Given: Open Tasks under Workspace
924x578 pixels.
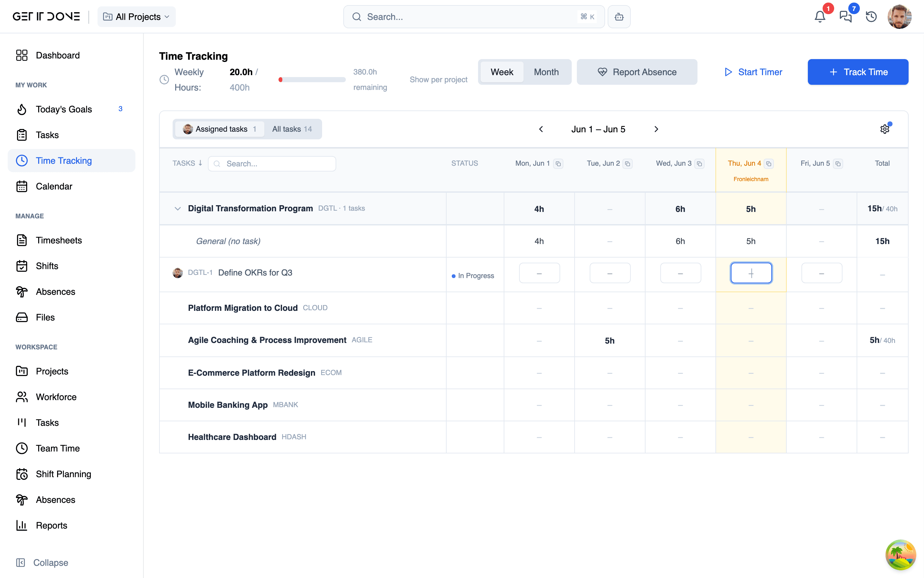Looking at the screenshot, I should tap(72, 422).
